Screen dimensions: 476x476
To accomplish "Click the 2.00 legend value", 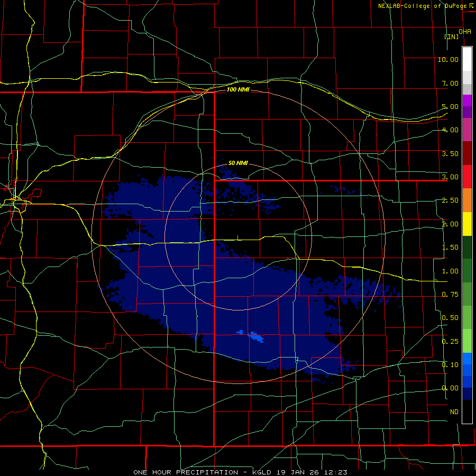I will pyautogui.click(x=450, y=224).
